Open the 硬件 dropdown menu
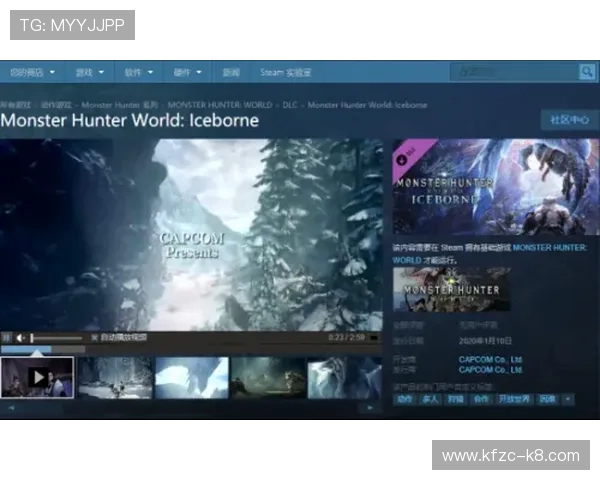The image size is (600, 480). pyautogui.click(x=187, y=72)
